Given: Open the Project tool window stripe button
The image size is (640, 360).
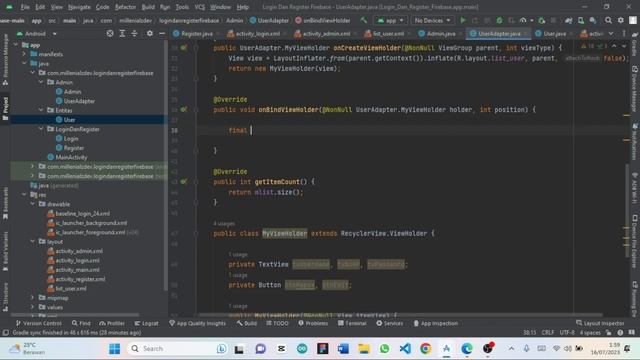Looking at the screenshot, I should 5,108.
